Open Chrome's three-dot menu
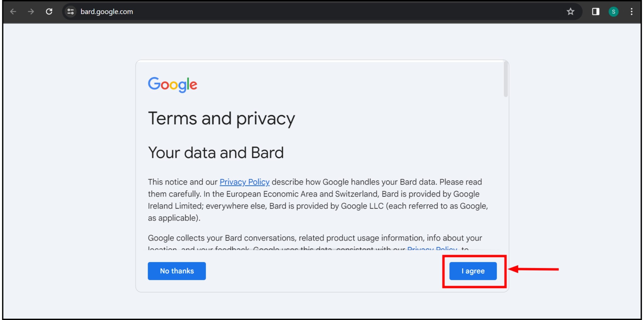This screenshot has width=644, height=320. 631,12
